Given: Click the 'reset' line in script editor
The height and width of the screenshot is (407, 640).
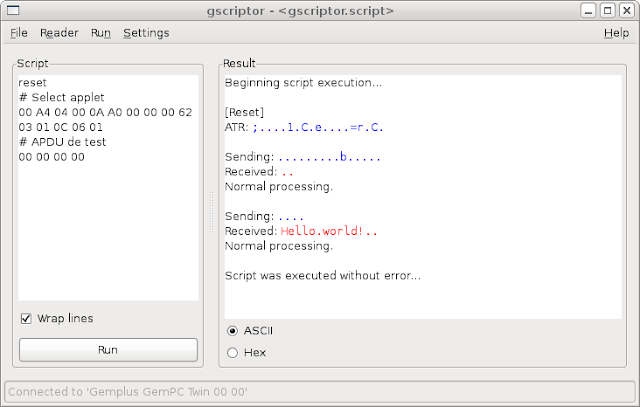Looking at the screenshot, I should click(32, 83).
